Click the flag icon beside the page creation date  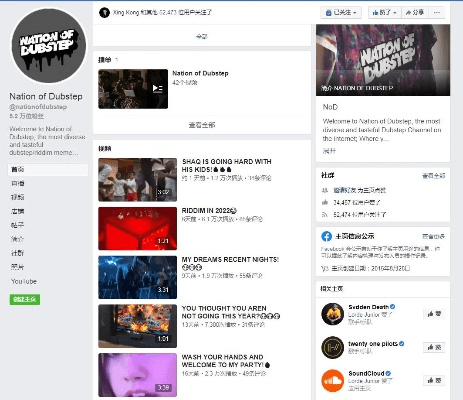point(324,268)
